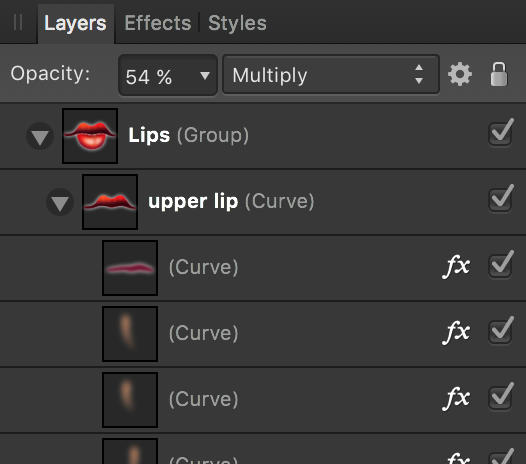Viewport: 526px width, 464px height.
Task: Open the Multiply blend mode dropdown
Action: 331,74
